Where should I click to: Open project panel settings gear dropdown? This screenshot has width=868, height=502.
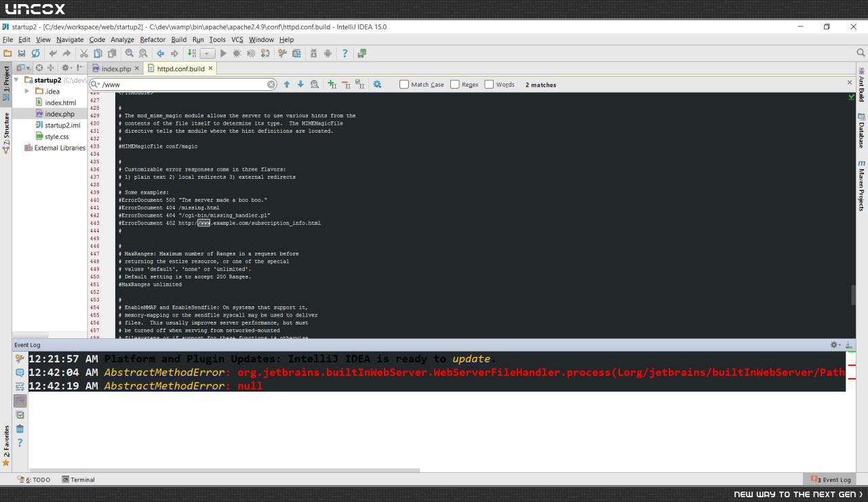point(66,68)
